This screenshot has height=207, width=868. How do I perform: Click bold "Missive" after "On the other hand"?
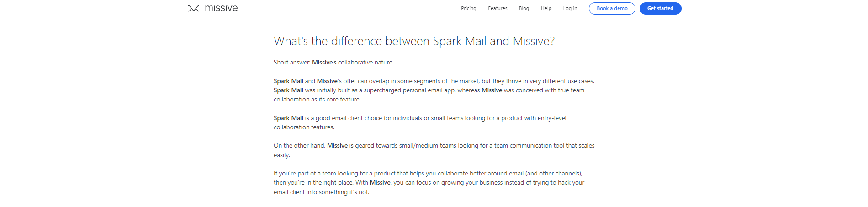pos(337,146)
